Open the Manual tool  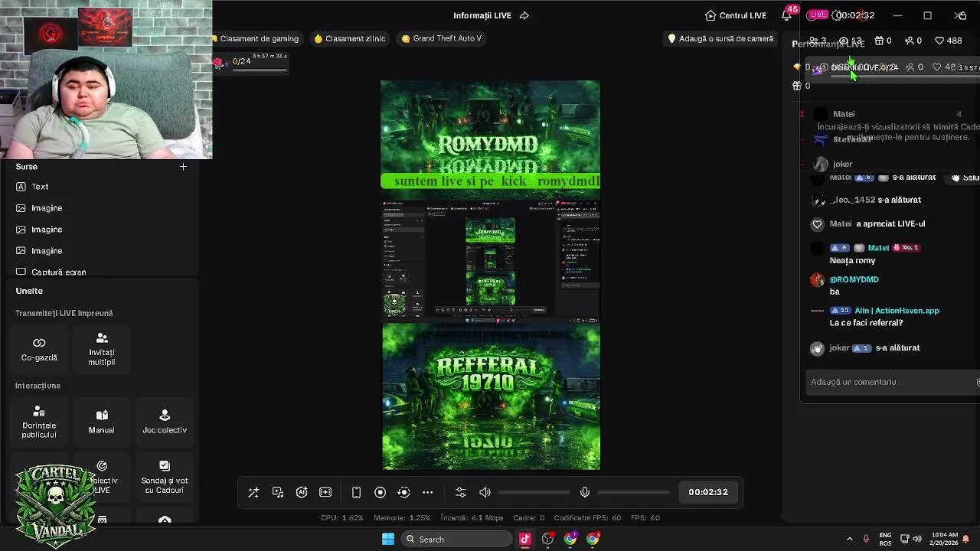102,422
